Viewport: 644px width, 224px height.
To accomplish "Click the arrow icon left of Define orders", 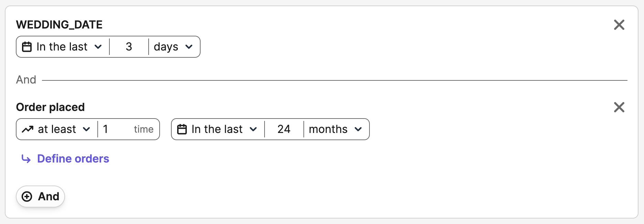I will [x=26, y=159].
